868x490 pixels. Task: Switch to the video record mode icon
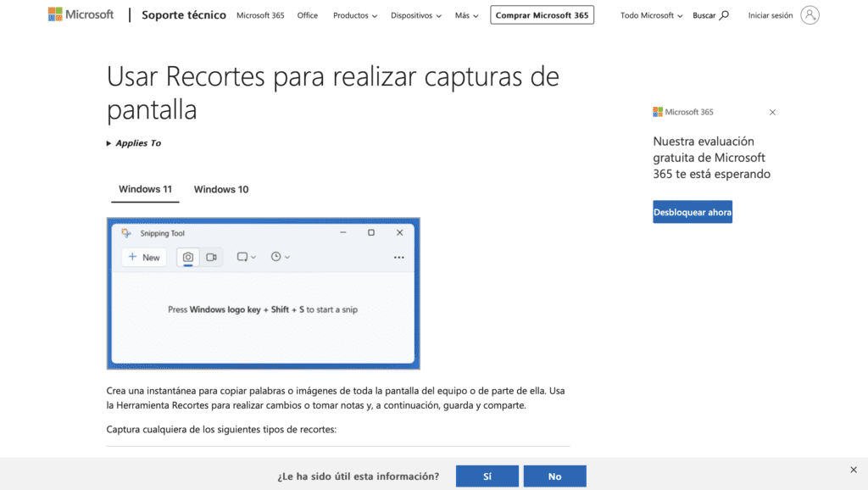(211, 257)
